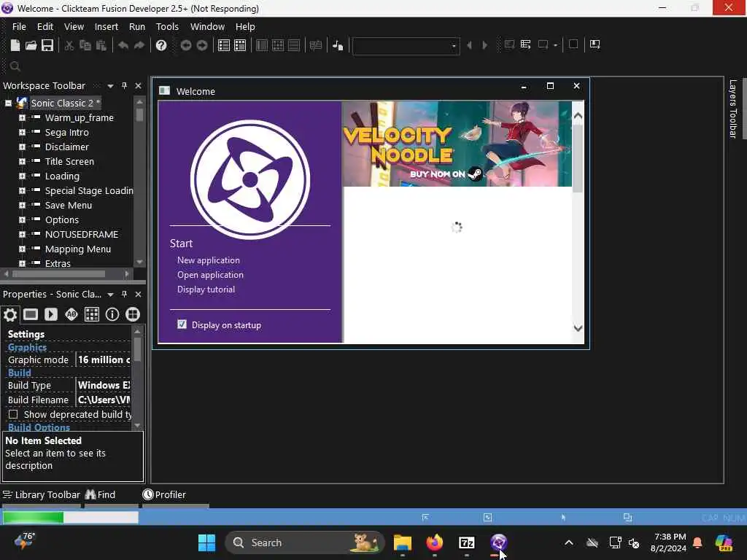This screenshot has height=560, width=747.
Task: Open File Explorer from the taskbar
Action: (403, 542)
